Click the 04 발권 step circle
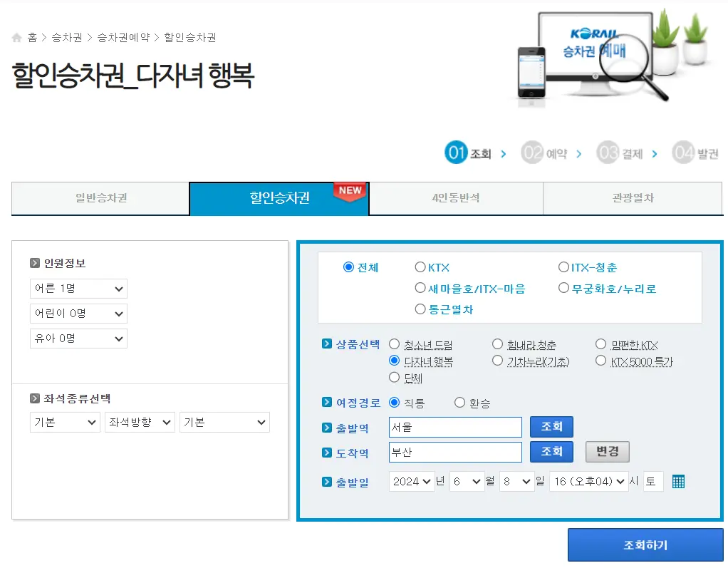The height and width of the screenshot is (568, 728). pos(683,153)
